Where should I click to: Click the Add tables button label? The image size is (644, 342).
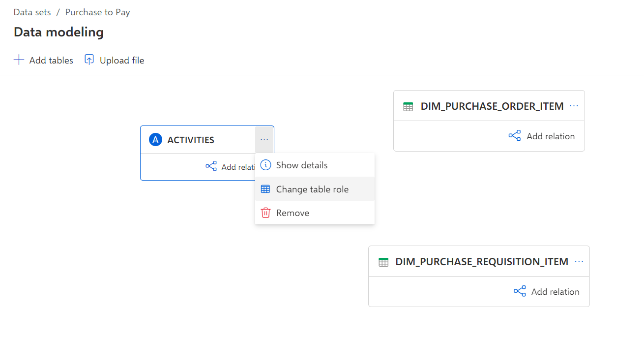[x=51, y=61]
